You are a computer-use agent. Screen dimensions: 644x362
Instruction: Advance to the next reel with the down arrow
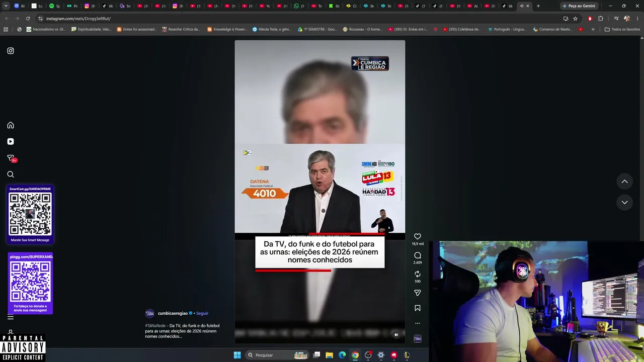[624, 202]
